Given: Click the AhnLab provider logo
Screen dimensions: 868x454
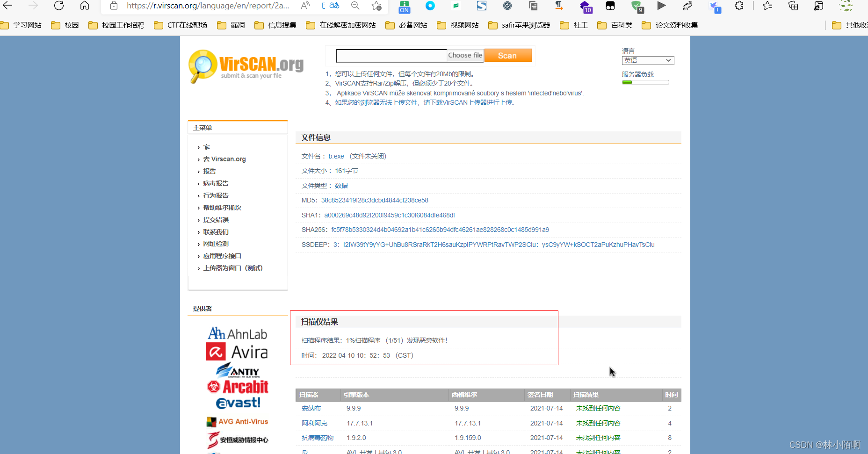Looking at the screenshot, I should (x=238, y=333).
